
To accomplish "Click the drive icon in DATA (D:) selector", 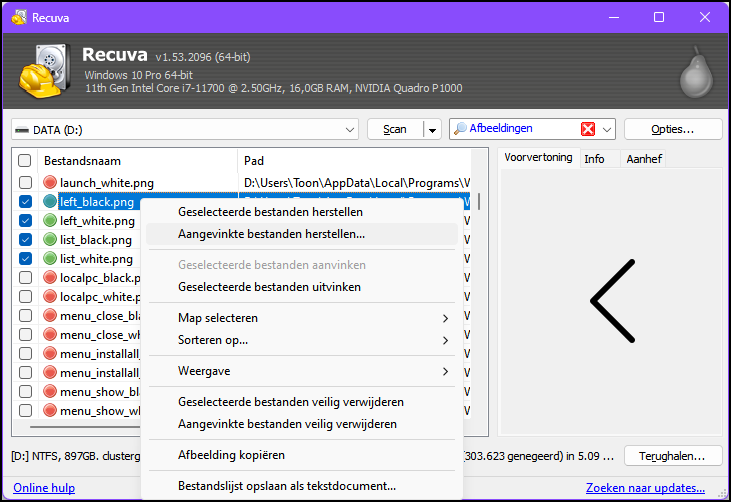I will click(21, 130).
